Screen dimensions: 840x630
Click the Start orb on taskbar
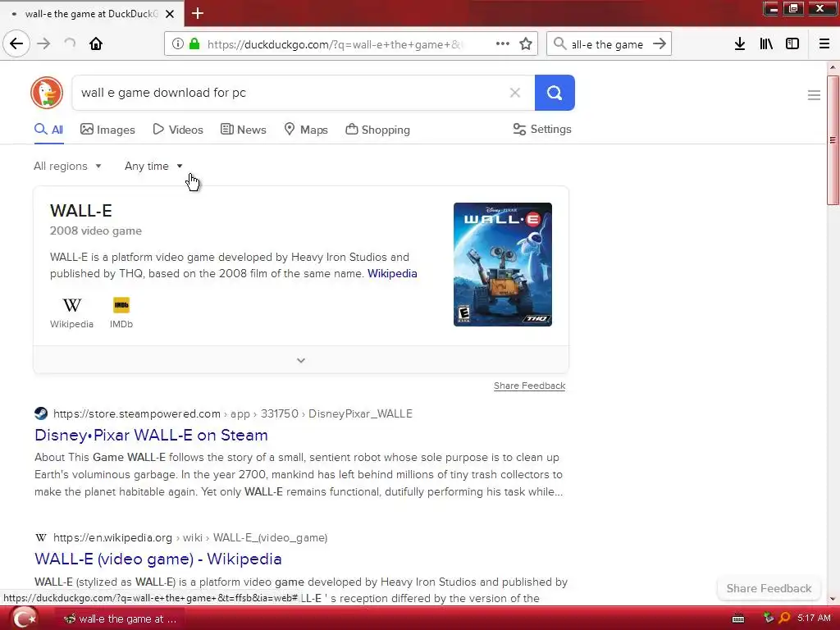[x=24, y=619]
